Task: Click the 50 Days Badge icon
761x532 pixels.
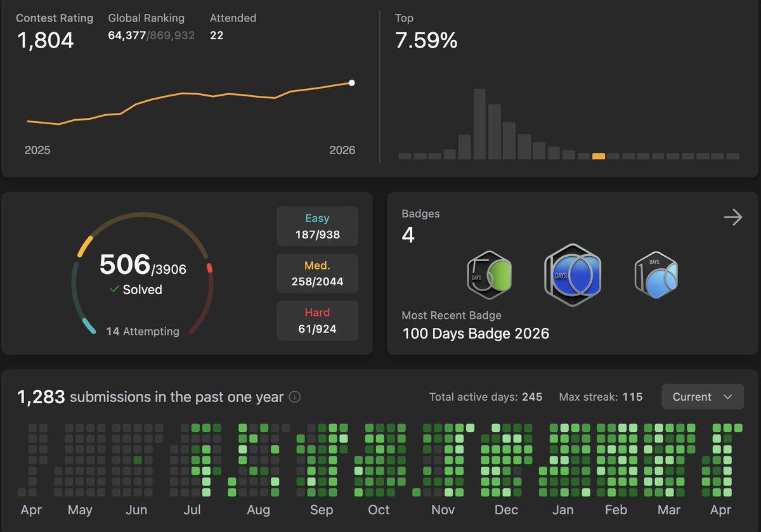Action: coord(489,276)
